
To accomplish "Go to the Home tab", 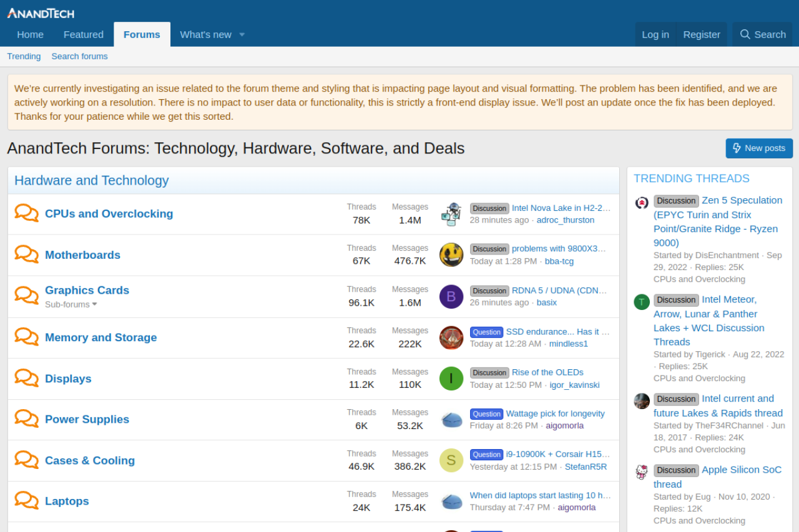I will tap(31, 34).
